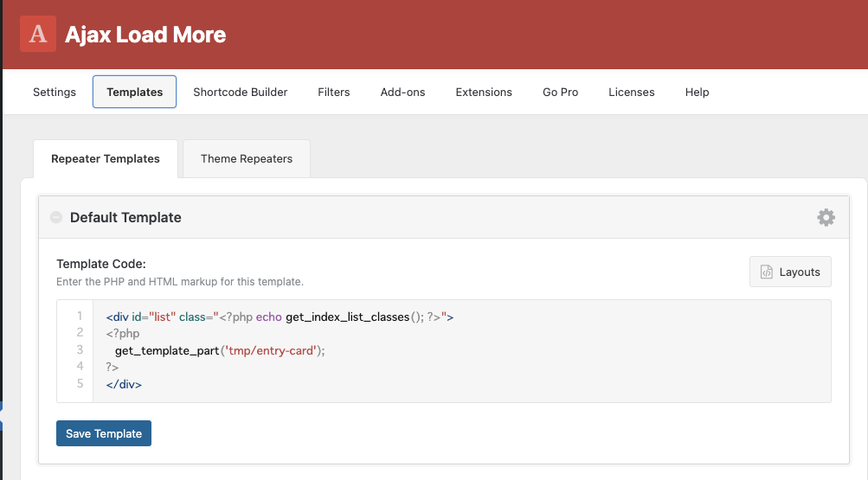The height and width of the screenshot is (480, 868).
Task: Click the Layouts code file icon
Action: (767, 272)
